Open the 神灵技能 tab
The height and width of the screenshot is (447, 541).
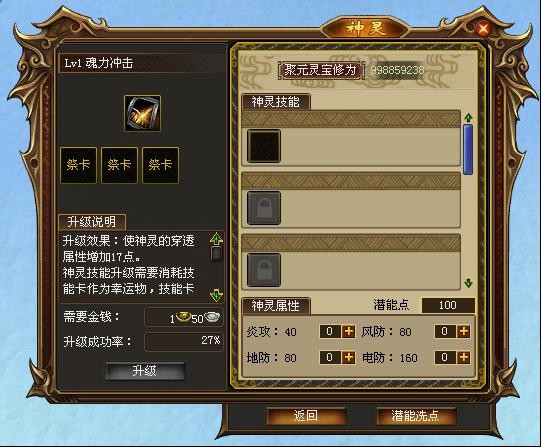click(276, 102)
